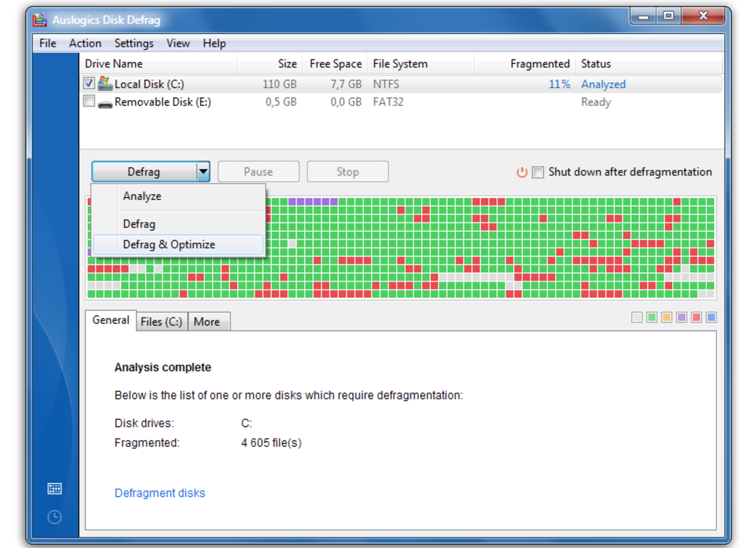Switch to the General tab
The width and height of the screenshot is (756, 548).
[110, 320]
